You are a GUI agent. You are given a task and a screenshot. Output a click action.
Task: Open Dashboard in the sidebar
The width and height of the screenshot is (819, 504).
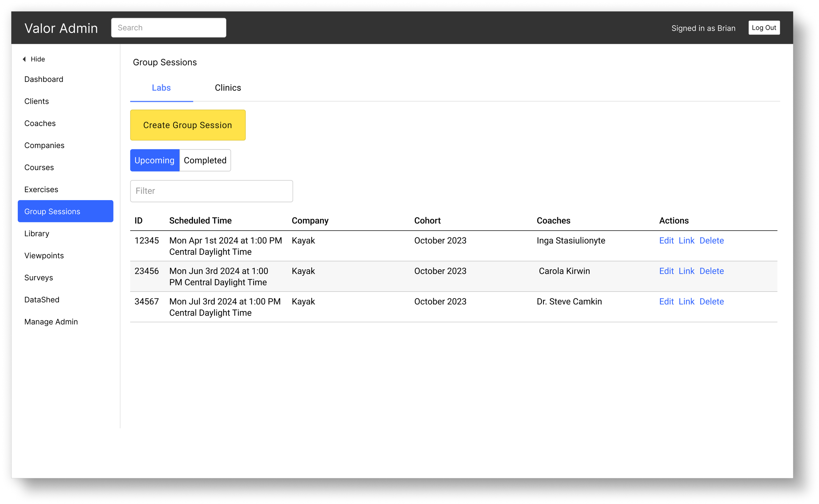(x=44, y=79)
